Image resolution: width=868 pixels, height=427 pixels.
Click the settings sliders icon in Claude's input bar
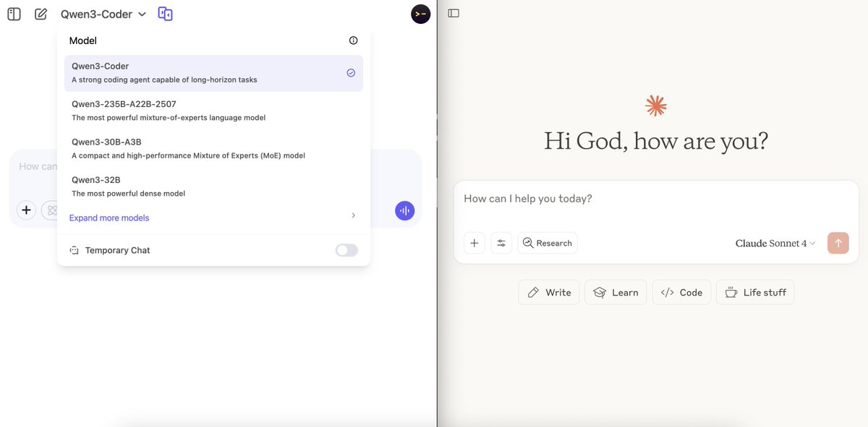point(501,243)
